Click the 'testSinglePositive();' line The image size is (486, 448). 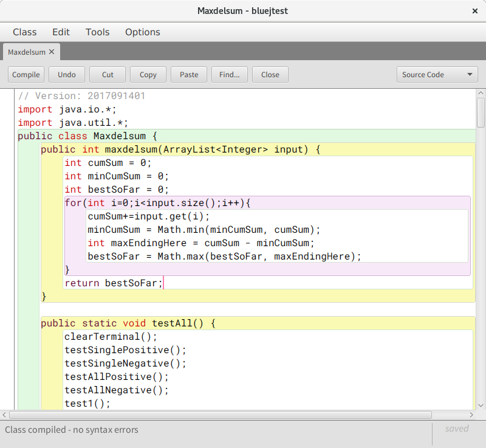click(x=125, y=350)
